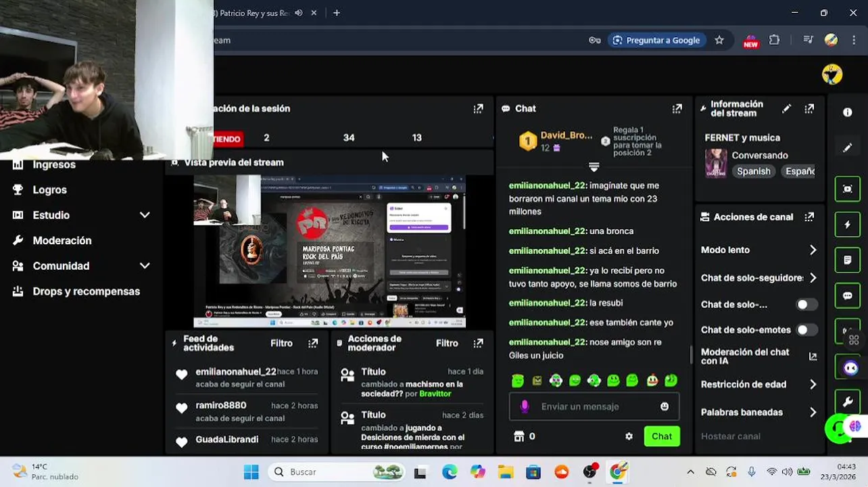Viewport: 868px width, 487px height.
Task: Pop out Acciones de moderador panel
Action: tap(478, 343)
